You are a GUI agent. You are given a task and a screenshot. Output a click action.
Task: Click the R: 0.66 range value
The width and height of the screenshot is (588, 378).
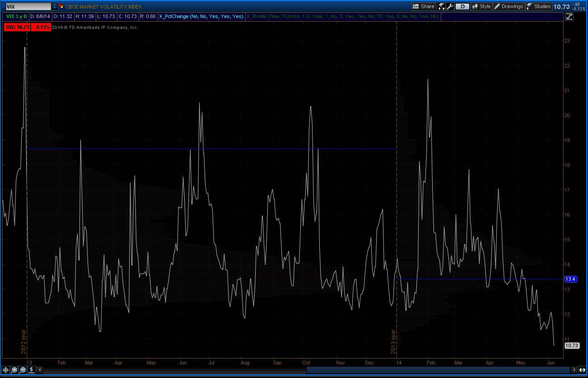pyautogui.click(x=148, y=16)
